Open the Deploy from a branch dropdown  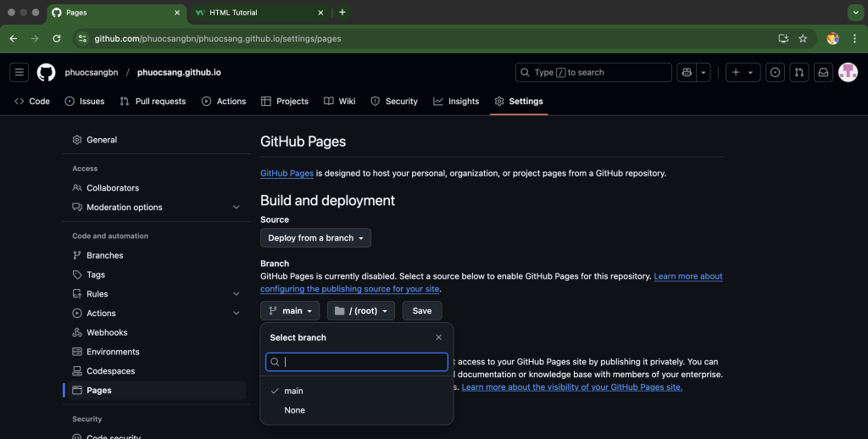tap(315, 238)
